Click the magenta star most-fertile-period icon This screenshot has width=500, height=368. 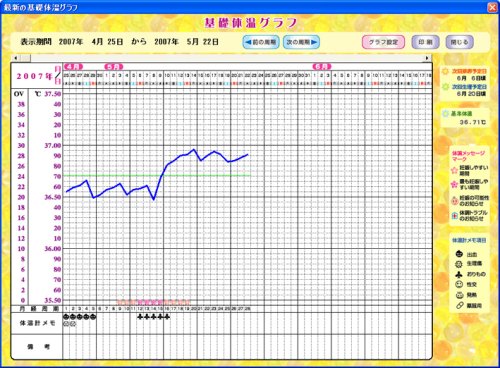(x=454, y=184)
